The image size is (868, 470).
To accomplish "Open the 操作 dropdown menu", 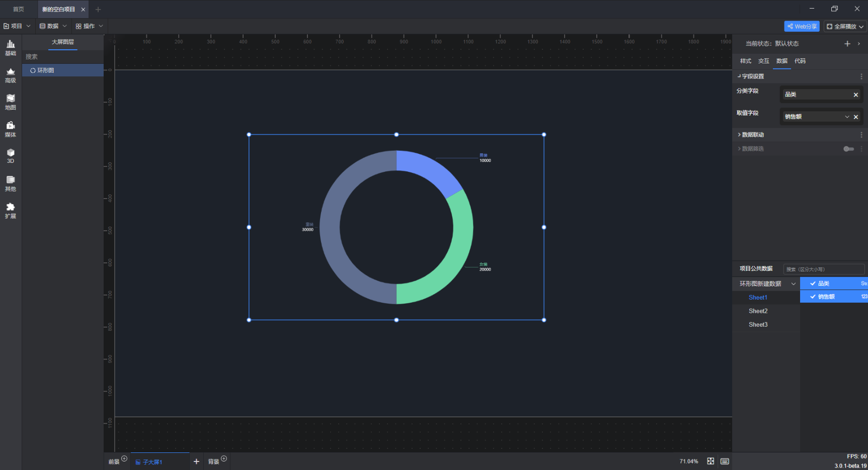I will coord(89,26).
